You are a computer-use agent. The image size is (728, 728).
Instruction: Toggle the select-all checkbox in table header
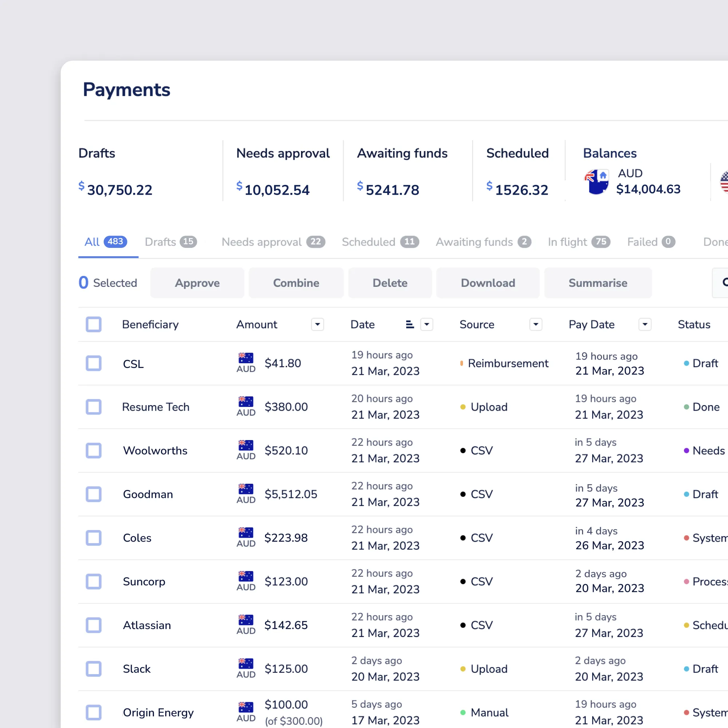94,324
